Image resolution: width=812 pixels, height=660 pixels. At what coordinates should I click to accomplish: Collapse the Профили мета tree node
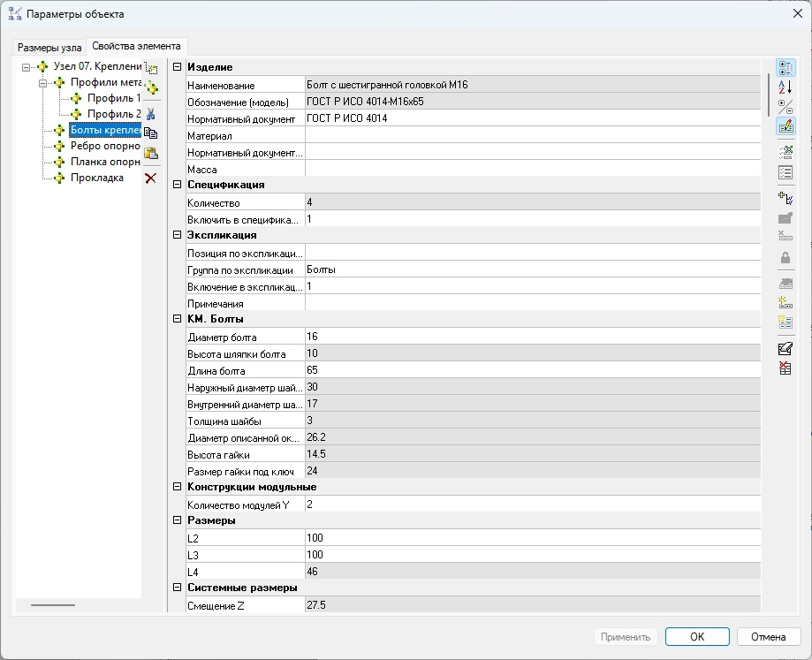(x=43, y=83)
